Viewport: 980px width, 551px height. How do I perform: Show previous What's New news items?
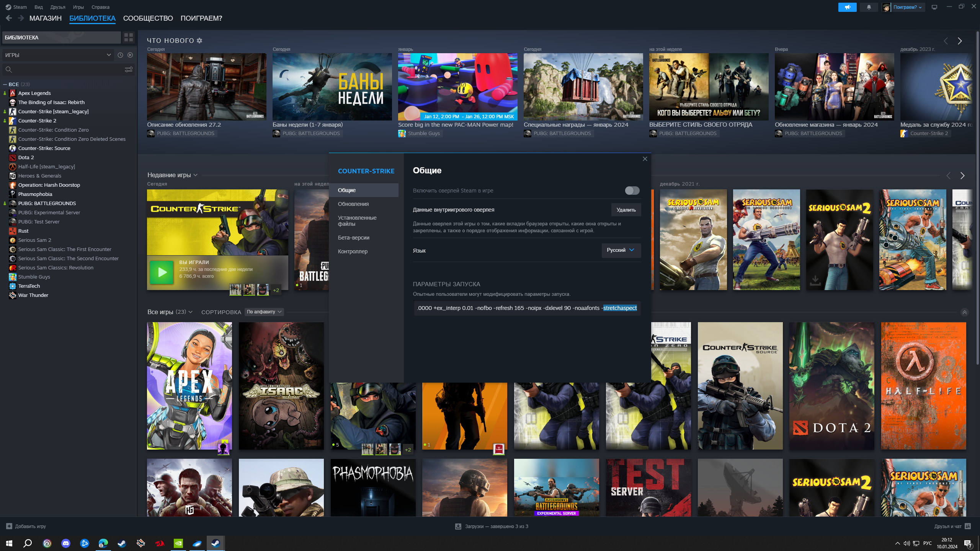click(946, 41)
